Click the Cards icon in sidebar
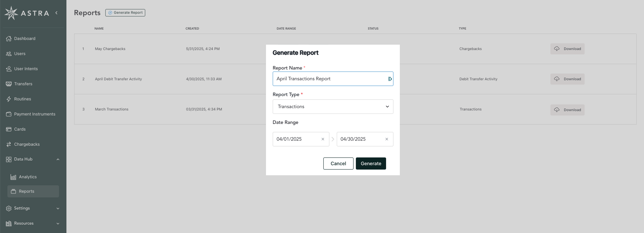 click(x=9, y=129)
